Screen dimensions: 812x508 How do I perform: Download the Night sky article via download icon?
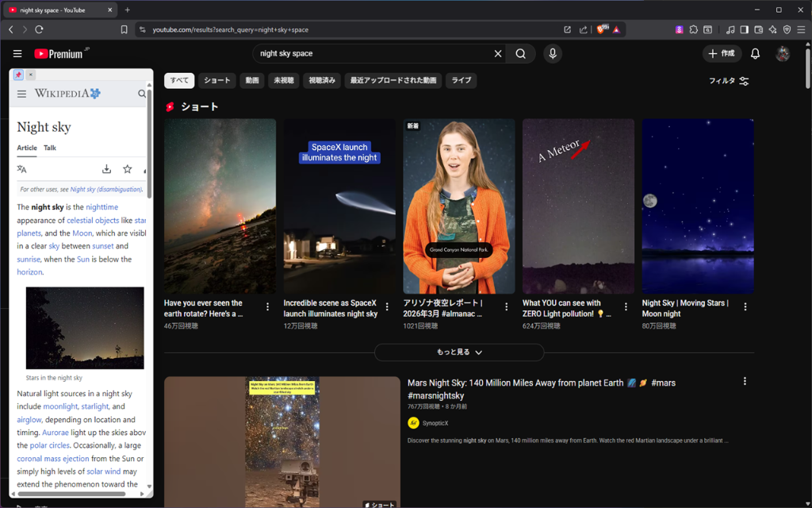(106, 169)
